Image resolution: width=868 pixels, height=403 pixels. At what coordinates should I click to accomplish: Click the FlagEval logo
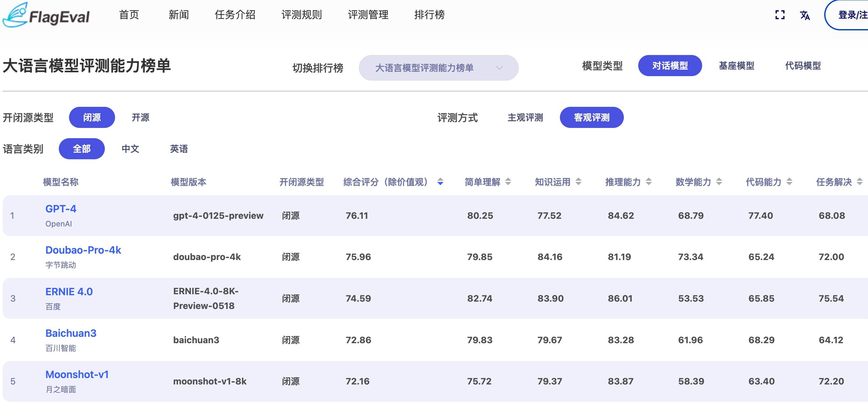pyautogui.click(x=45, y=15)
